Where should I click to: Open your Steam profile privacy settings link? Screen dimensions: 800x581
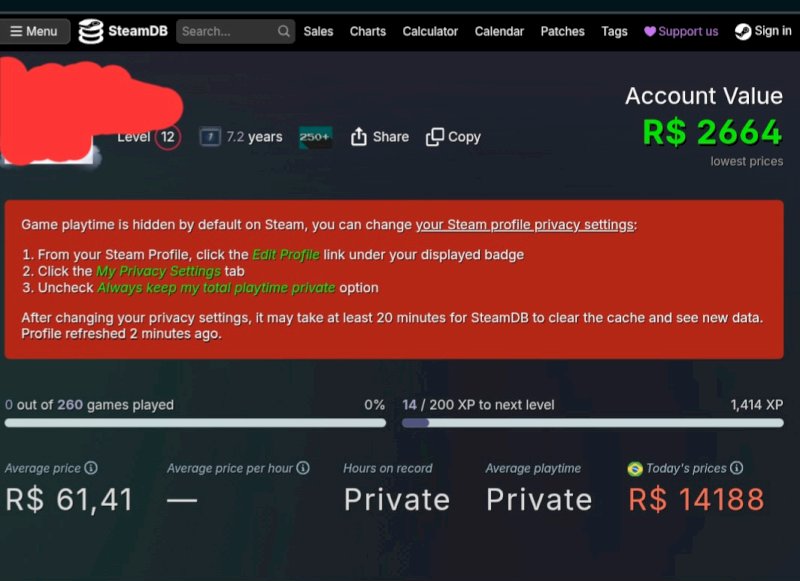point(524,225)
